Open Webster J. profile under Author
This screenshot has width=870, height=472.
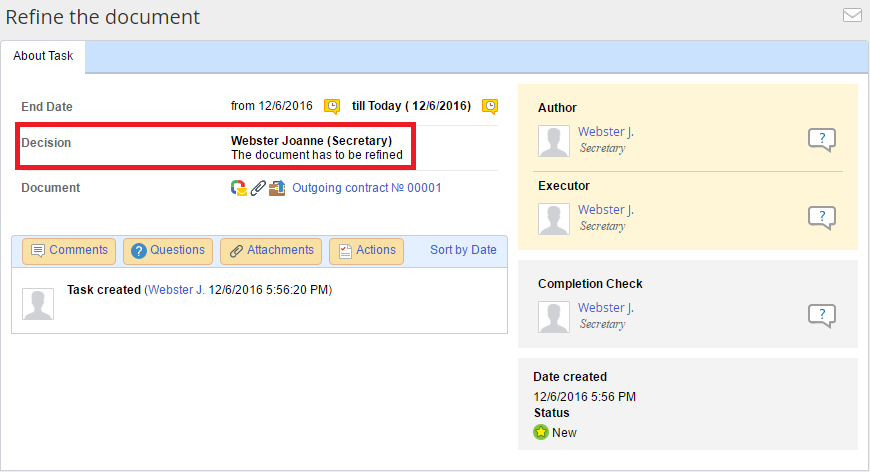605,132
